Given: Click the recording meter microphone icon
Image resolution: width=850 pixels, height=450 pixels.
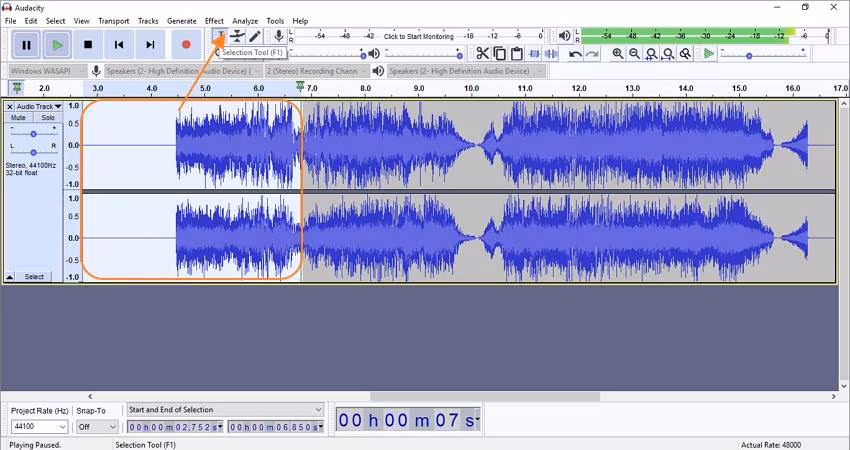Looking at the screenshot, I should pos(279,36).
